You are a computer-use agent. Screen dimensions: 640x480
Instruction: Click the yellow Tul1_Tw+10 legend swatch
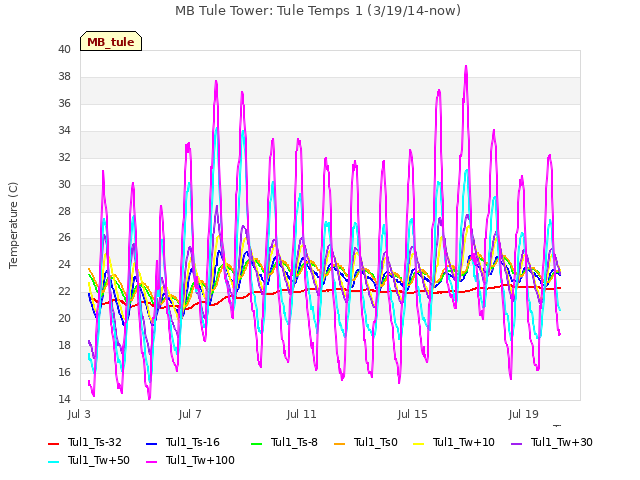419,443
